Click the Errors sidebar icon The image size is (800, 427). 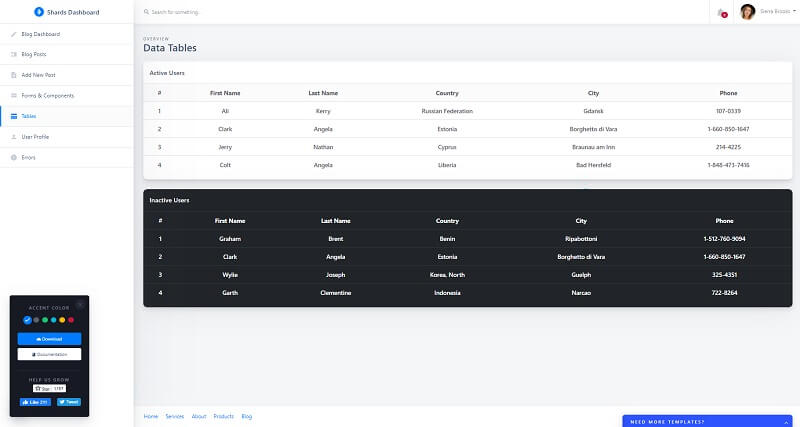pos(14,157)
